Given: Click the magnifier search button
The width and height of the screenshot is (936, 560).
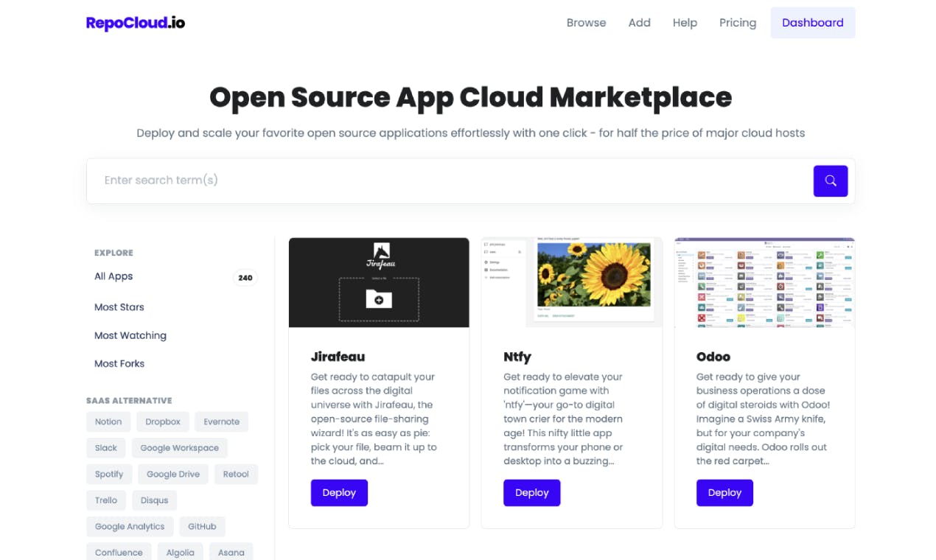Looking at the screenshot, I should tap(831, 181).
